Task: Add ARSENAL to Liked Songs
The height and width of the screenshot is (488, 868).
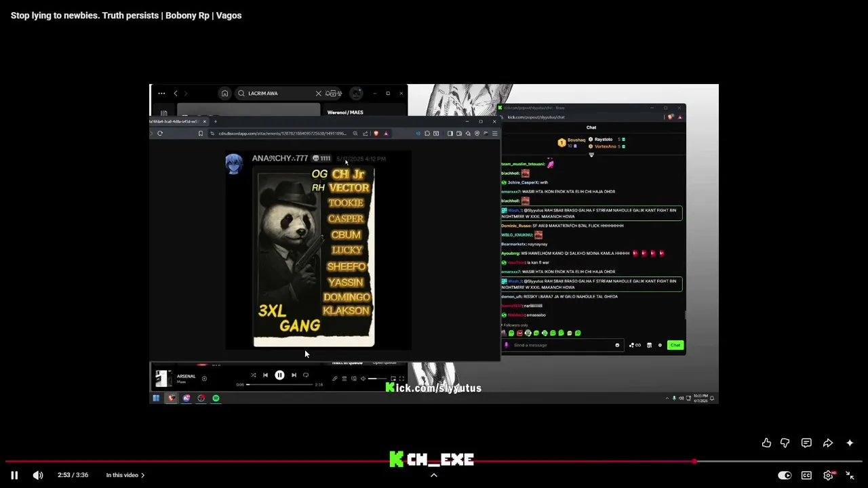Action: pyautogui.click(x=204, y=378)
